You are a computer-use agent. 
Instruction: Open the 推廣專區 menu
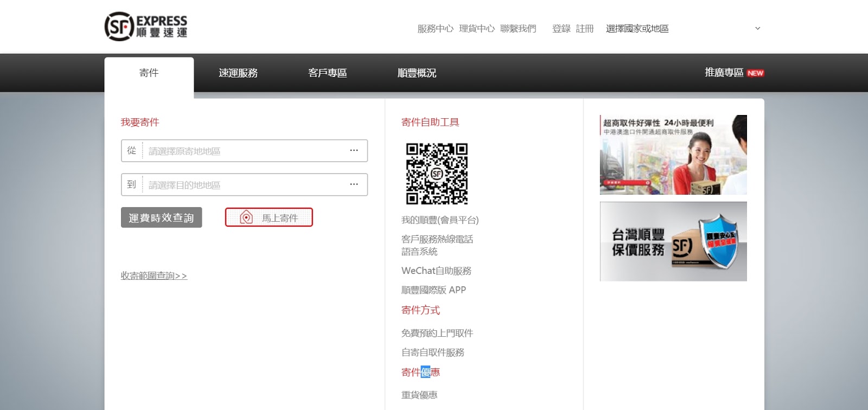724,73
